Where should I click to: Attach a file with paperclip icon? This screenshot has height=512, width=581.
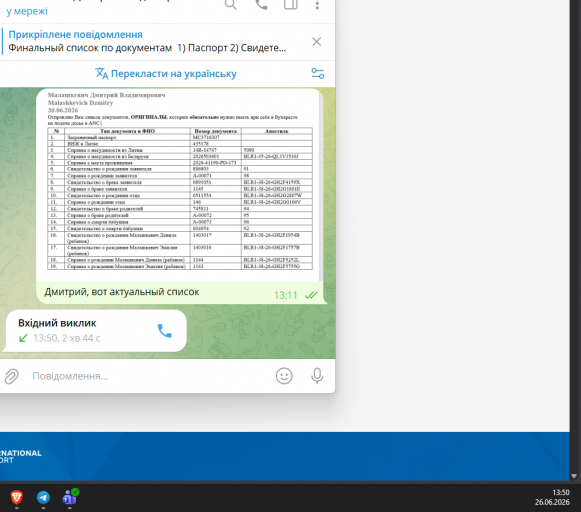pyautogui.click(x=11, y=376)
